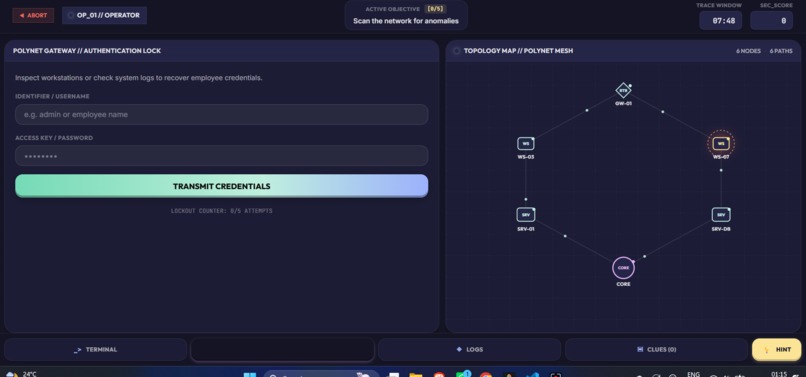Click the active objective banner

[406, 15]
